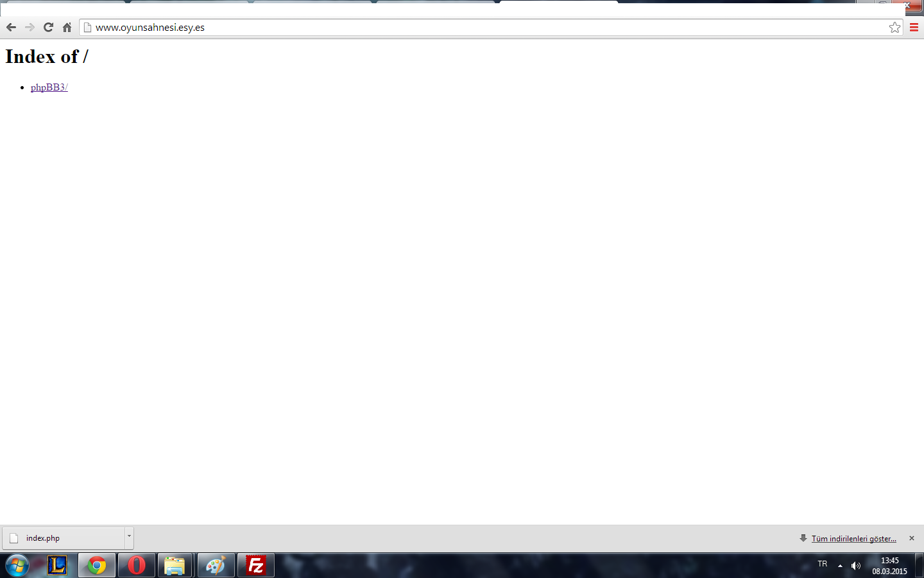Bookmark this page with the star icon
The height and width of the screenshot is (578, 924).
click(x=894, y=27)
